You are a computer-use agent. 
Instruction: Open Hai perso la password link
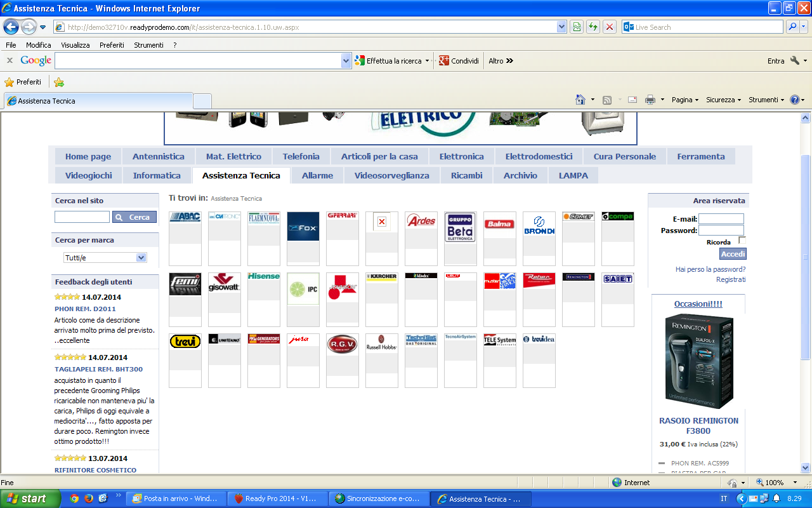click(x=710, y=269)
